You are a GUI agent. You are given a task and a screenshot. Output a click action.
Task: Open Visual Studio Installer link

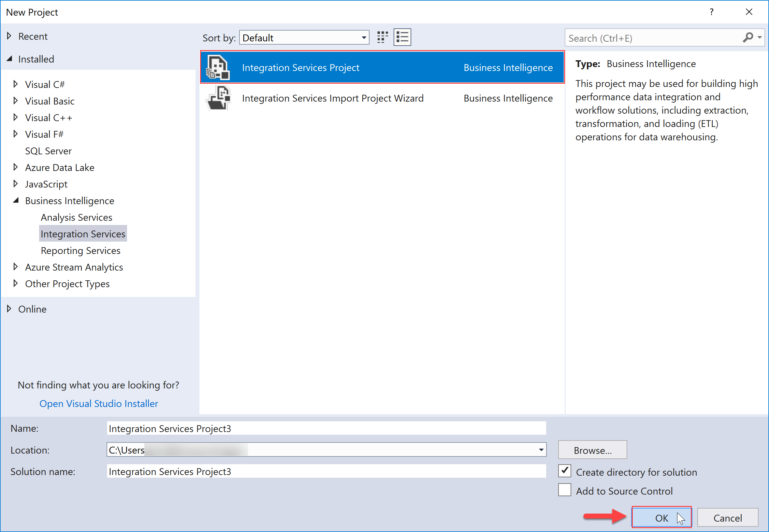pos(98,403)
